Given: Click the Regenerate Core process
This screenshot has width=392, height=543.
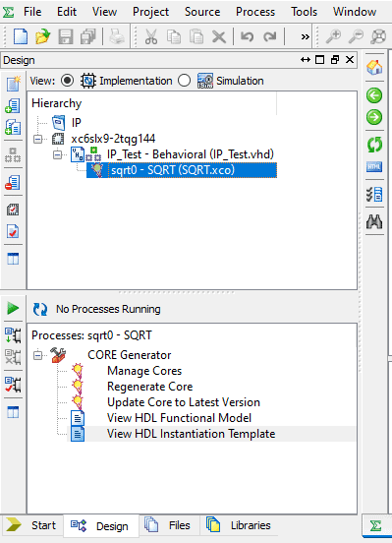Looking at the screenshot, I should pos(149,387).
